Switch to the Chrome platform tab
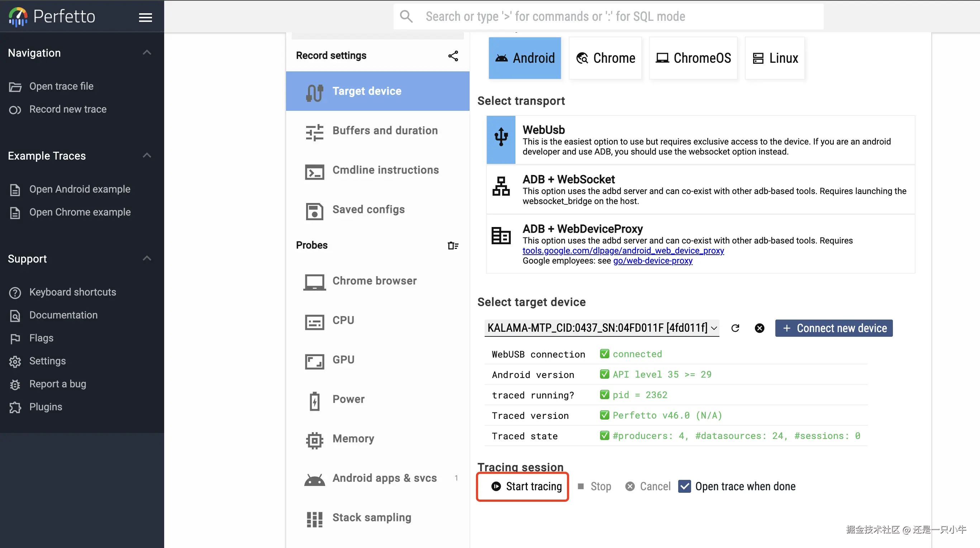This screenshot has width=980, height=548. [x=605, y=58]
